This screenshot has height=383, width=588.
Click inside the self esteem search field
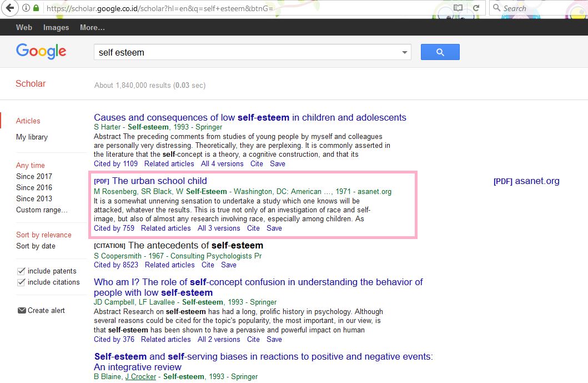pos(222,51)
